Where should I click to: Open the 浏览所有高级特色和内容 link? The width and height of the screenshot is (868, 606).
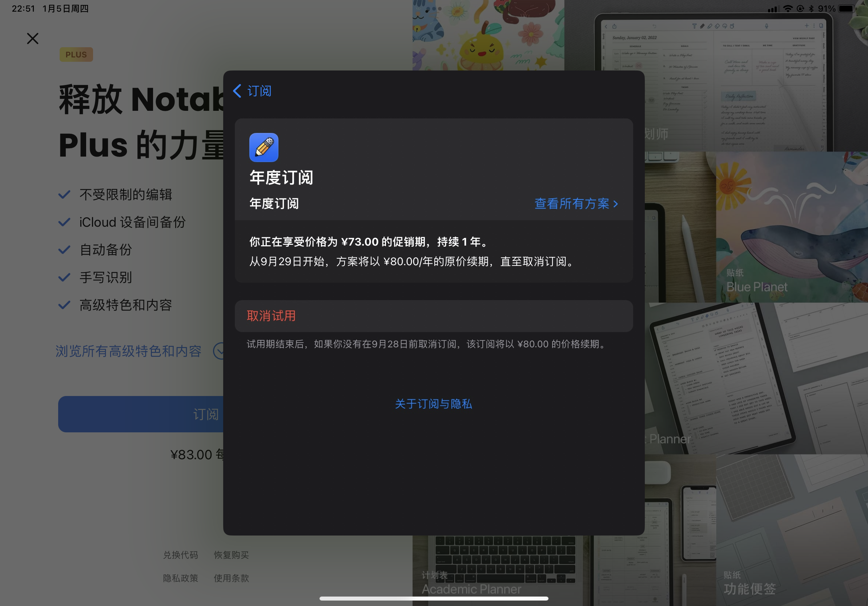tap(129, 351)
